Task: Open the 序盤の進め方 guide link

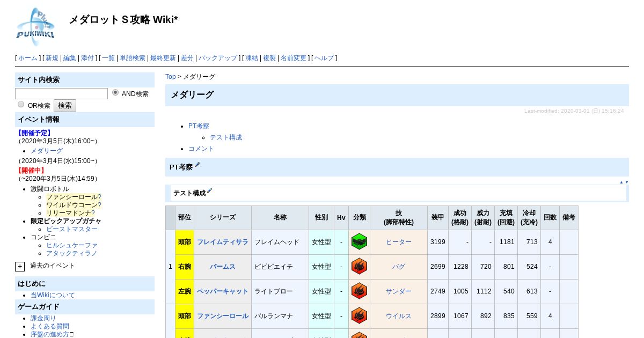Action: point(50,334)
